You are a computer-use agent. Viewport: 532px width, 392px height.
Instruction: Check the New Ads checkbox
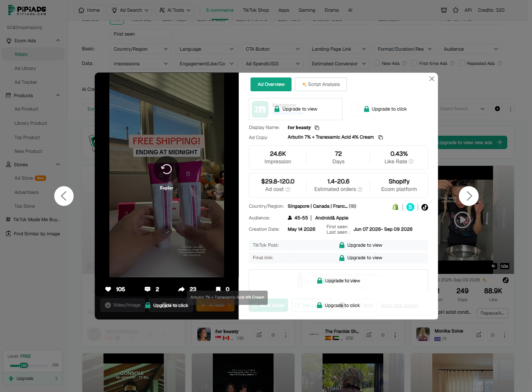point(377,64)
